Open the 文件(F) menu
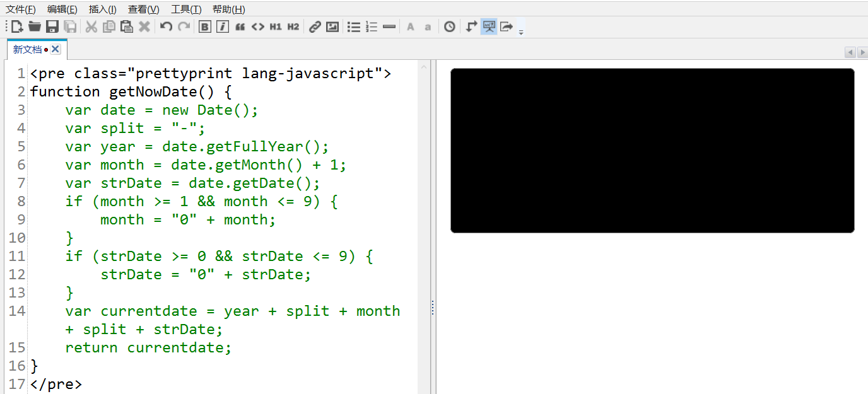Image resolution: width=868 pixels, height=394 pixels. (21, 9)
